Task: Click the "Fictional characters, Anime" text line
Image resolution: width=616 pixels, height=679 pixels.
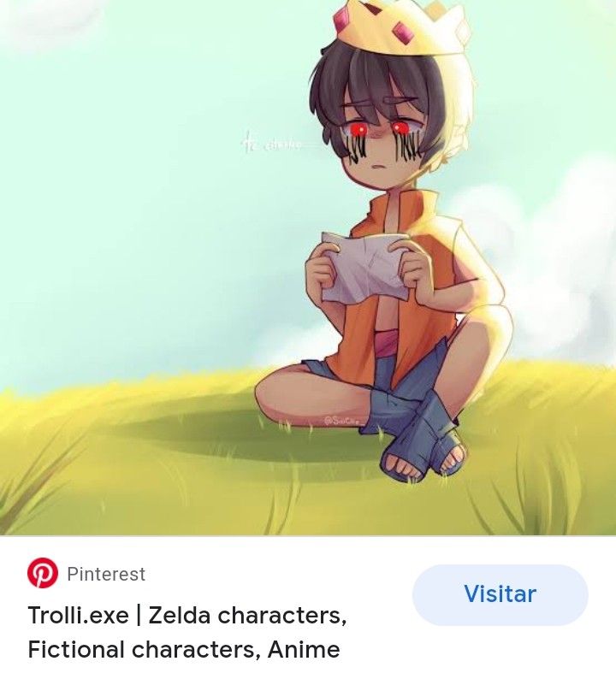Action: [184, 649]
